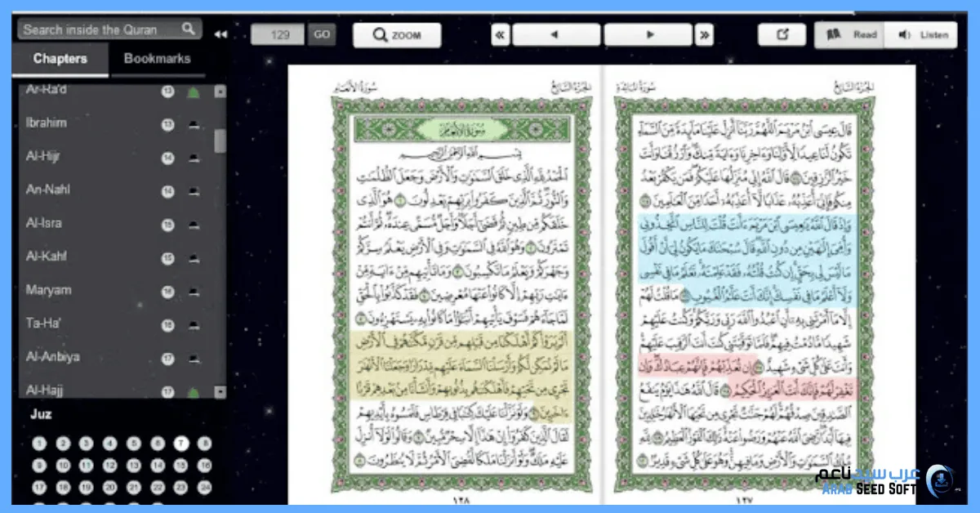
Task: Click the green icon beside Ar-Ra'd
Action: point(194,92)
